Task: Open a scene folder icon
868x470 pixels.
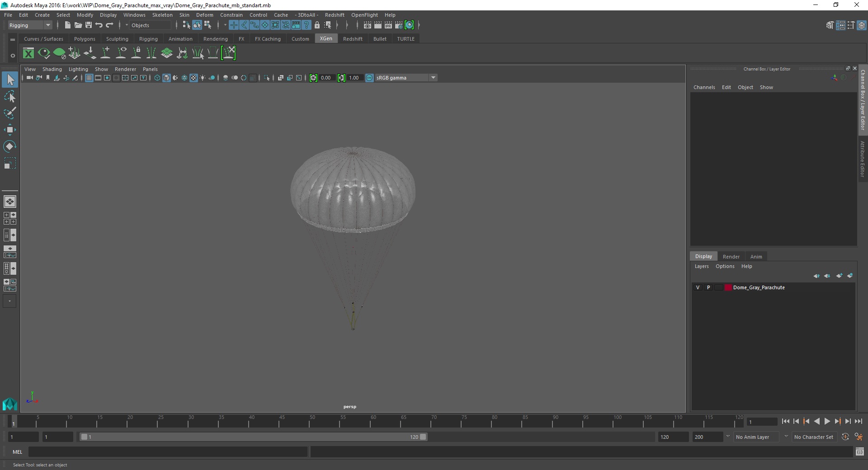Action: click(78, 25)
